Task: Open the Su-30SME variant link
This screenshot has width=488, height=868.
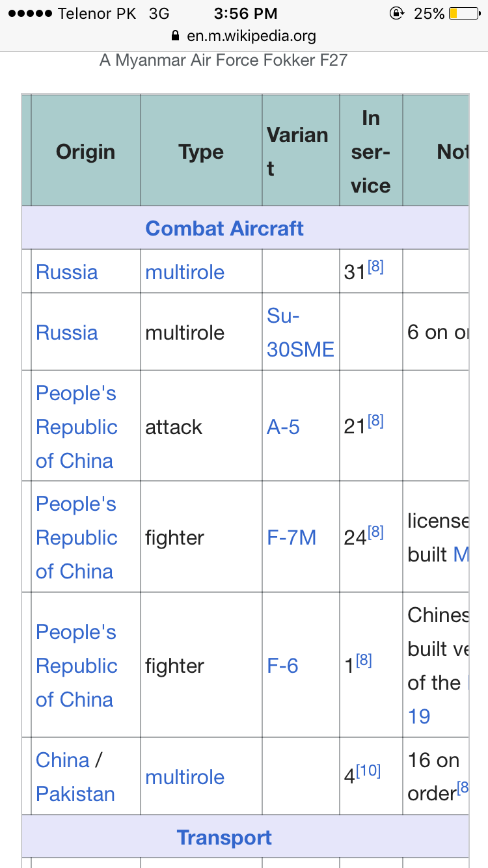Action: [300, 332]
